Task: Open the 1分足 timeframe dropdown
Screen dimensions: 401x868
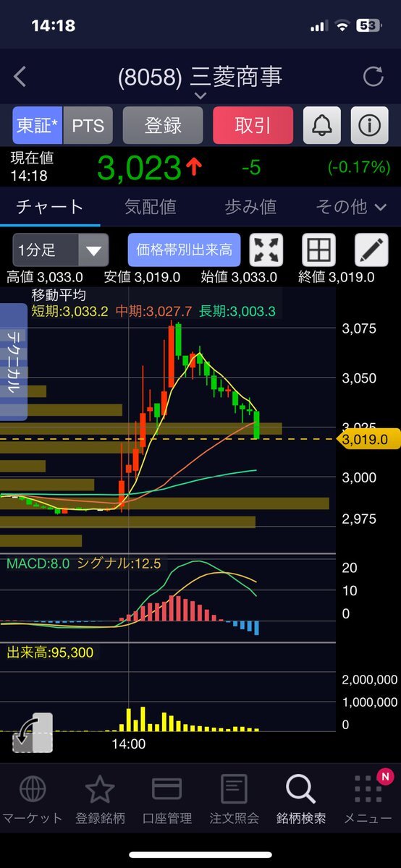Action: pyautogui.click(x=61, y=250)
